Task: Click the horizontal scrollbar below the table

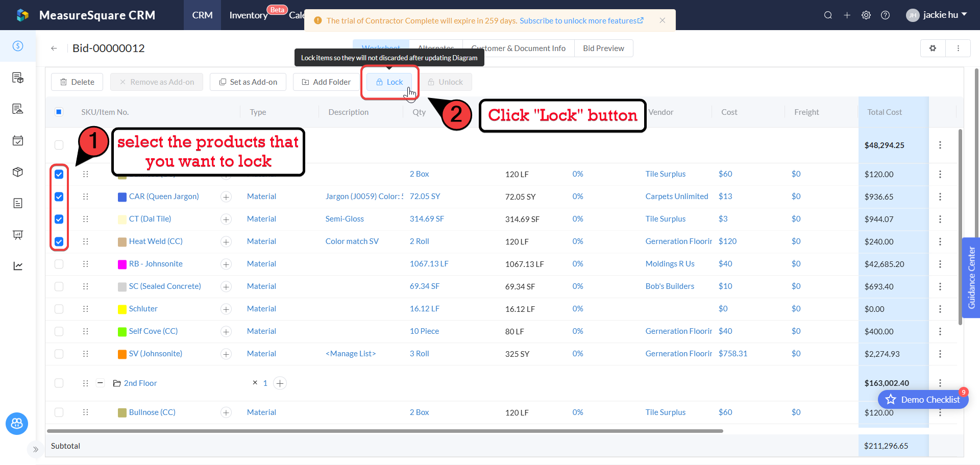Action: (x=385, y=431)
